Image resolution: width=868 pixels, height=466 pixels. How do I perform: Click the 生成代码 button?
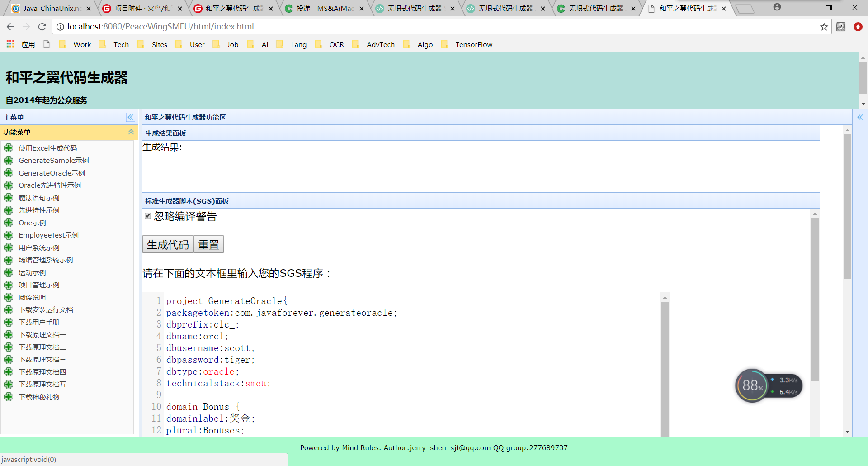[168, 244]
